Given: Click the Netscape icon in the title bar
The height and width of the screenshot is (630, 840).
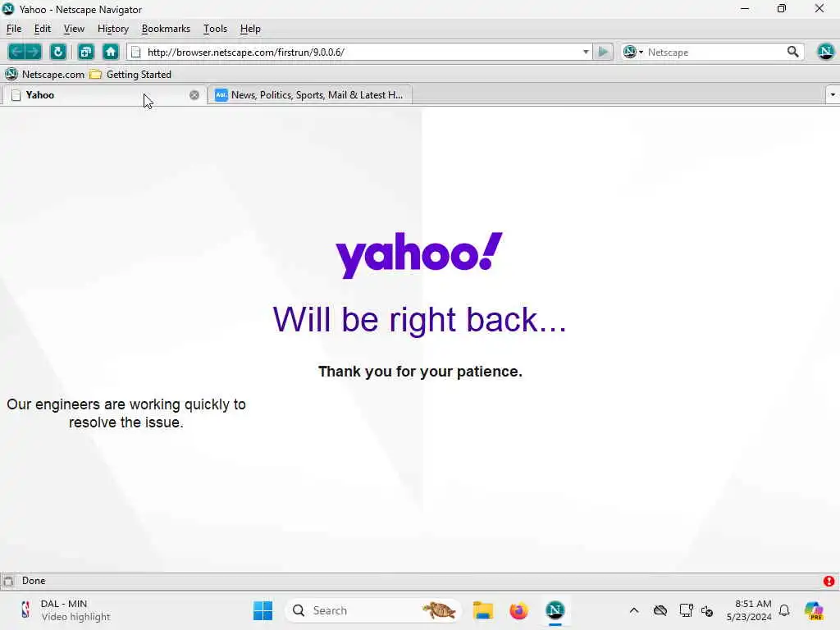Looking at the screenshot, I should point(8,9).
